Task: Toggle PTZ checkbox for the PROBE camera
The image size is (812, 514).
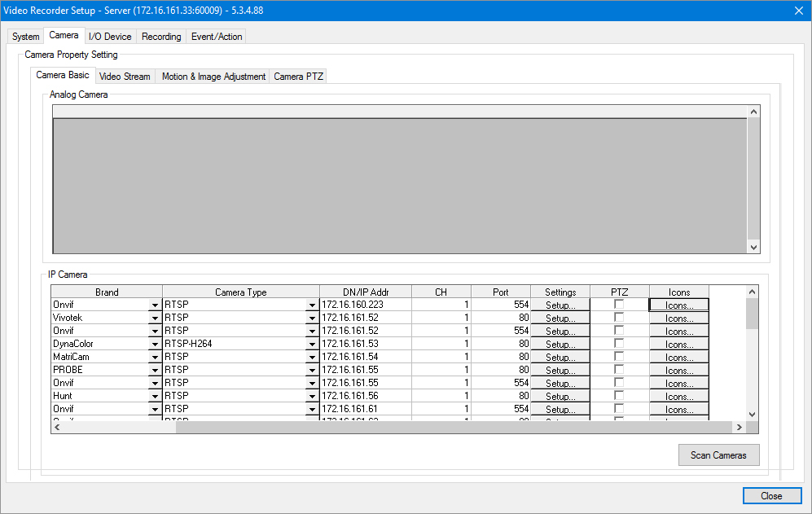Action: coord(619,370)
